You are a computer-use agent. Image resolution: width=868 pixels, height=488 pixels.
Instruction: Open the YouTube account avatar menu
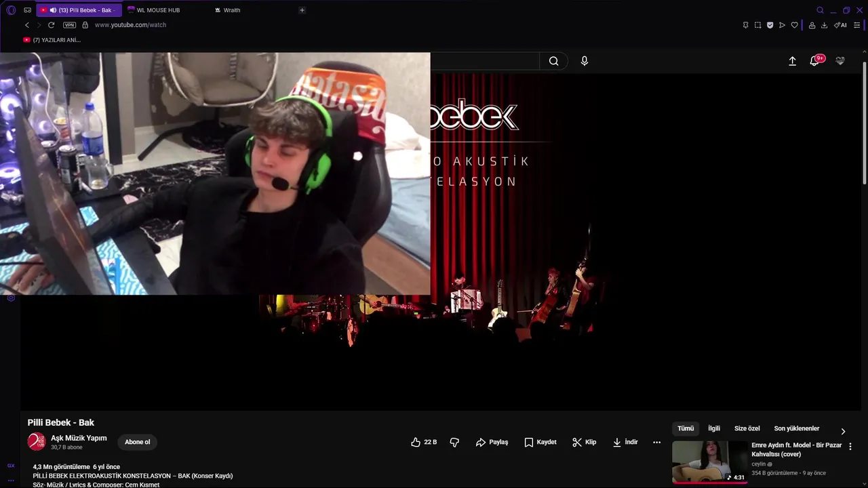pos(840,61)
